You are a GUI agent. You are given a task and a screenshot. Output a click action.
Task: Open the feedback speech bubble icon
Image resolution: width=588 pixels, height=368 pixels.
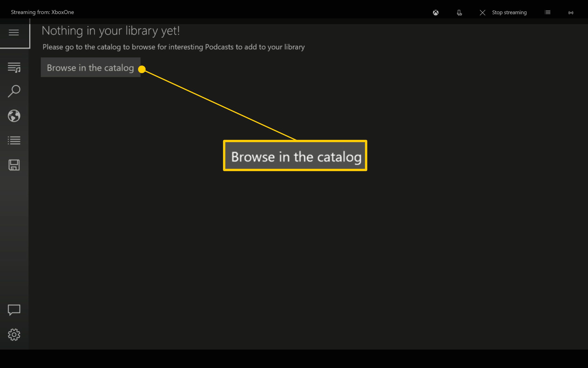[14, 310]
